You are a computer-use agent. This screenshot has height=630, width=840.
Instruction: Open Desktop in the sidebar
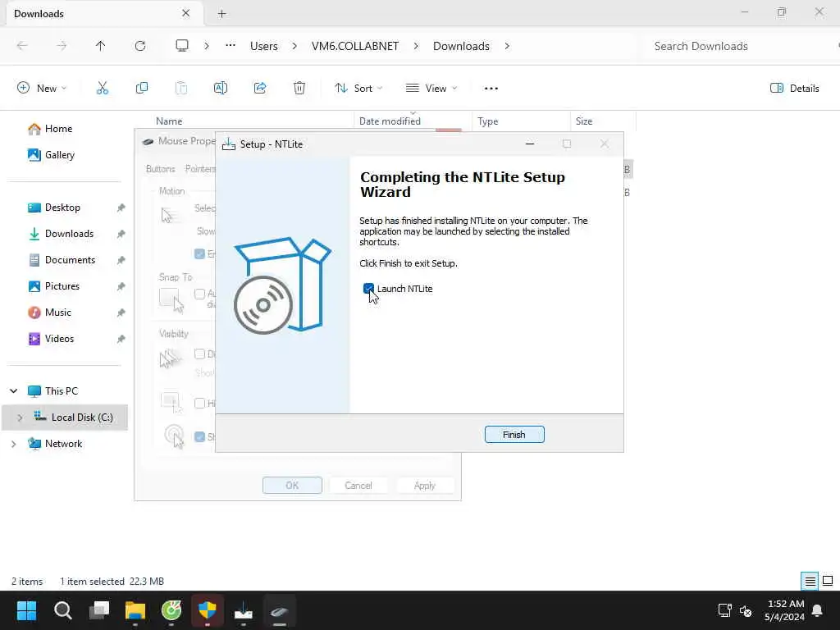tap(62, 208)
